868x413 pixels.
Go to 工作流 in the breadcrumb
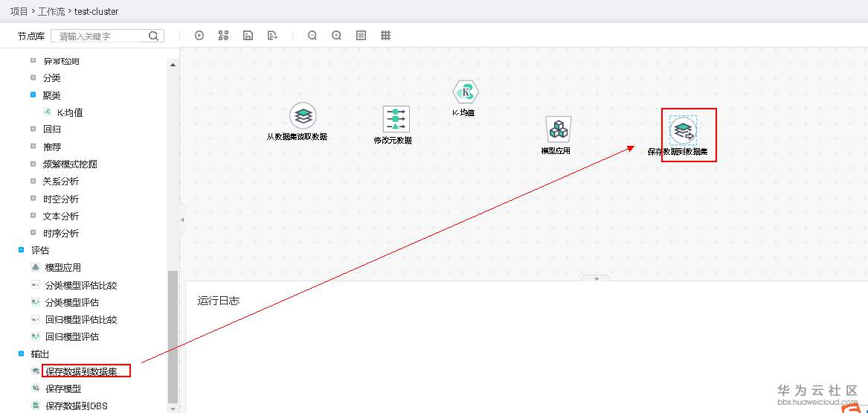point(51,11)
